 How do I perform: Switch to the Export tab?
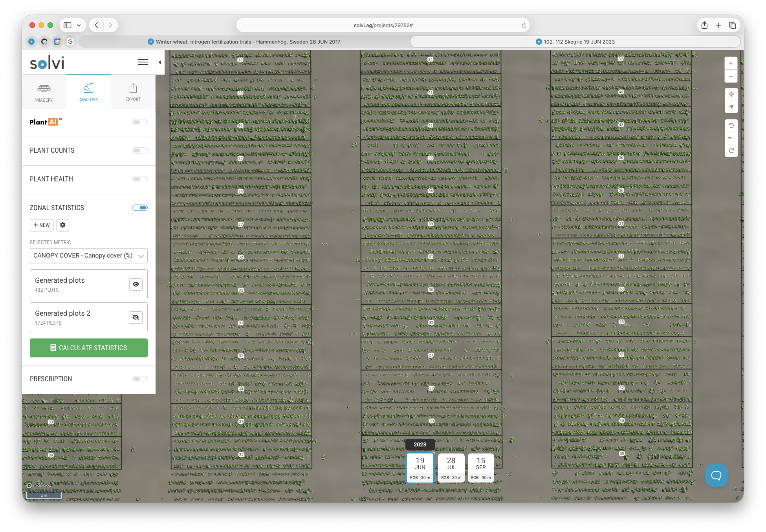pos(133,92)
